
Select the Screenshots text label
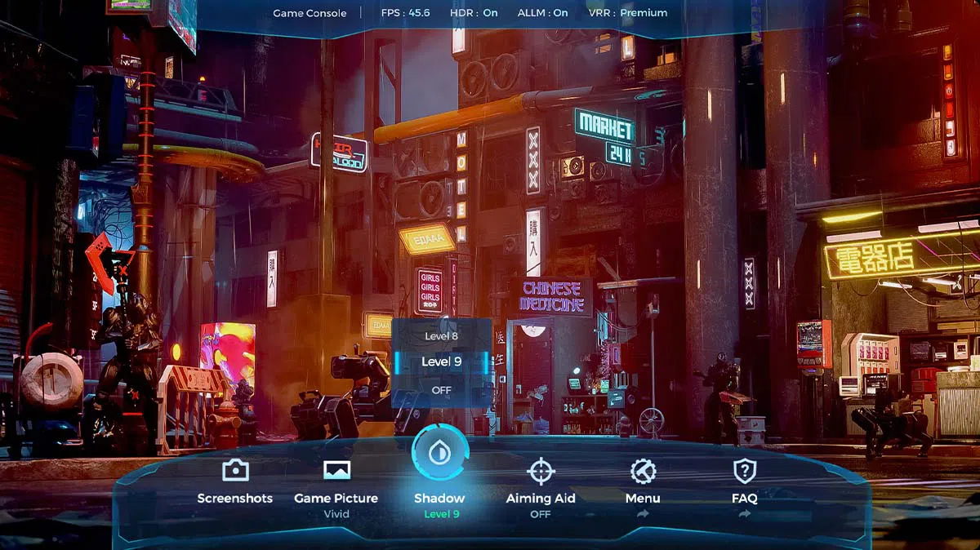235,498
